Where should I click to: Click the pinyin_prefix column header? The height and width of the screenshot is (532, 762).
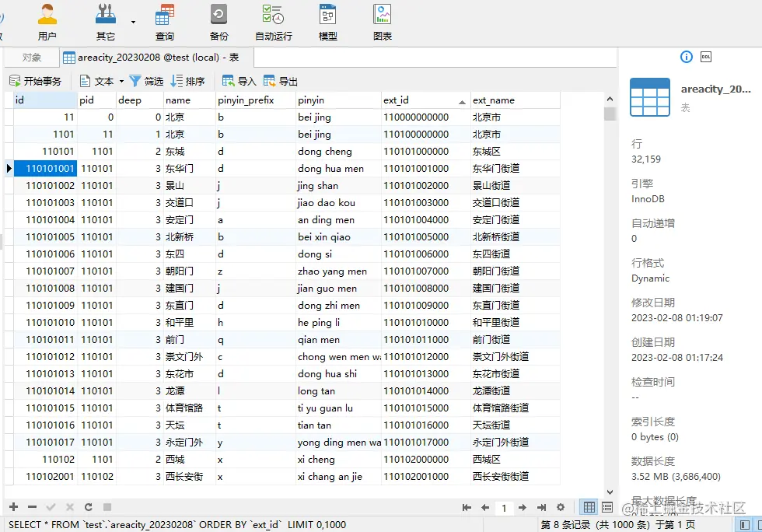[x=256, y=100]
